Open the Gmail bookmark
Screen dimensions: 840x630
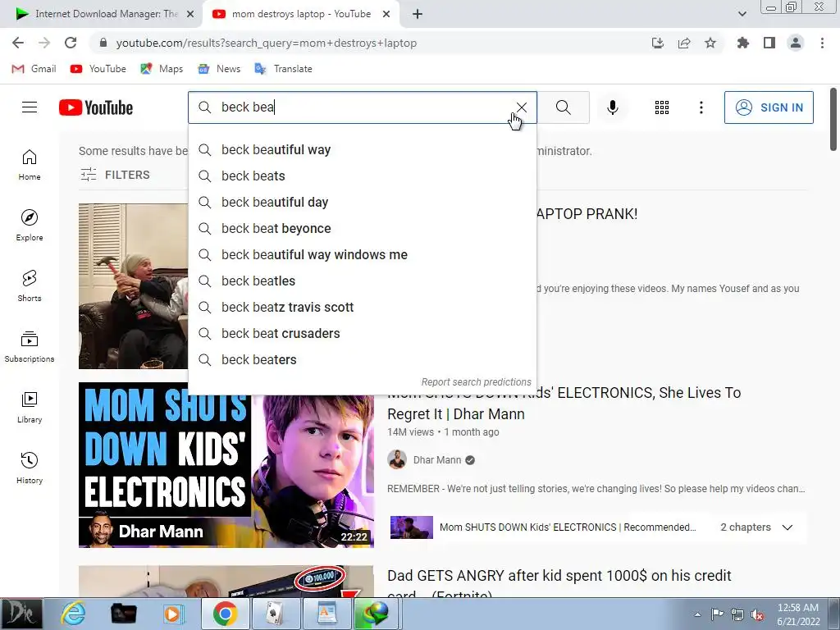(34, 69)
